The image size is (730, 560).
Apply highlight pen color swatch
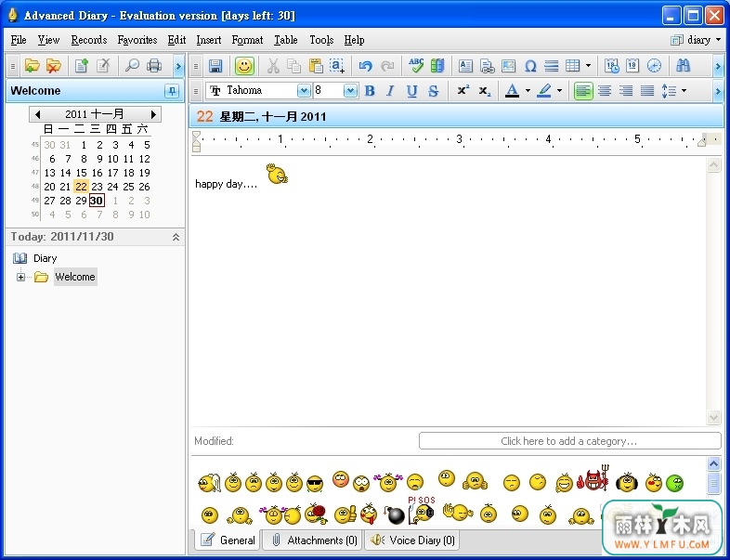[x=543, y=91]
